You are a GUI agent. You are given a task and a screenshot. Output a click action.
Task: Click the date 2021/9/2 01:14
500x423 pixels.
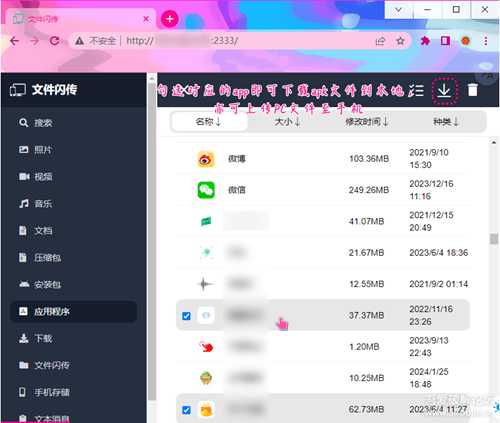pyautogui.click(x=439, y=284)
